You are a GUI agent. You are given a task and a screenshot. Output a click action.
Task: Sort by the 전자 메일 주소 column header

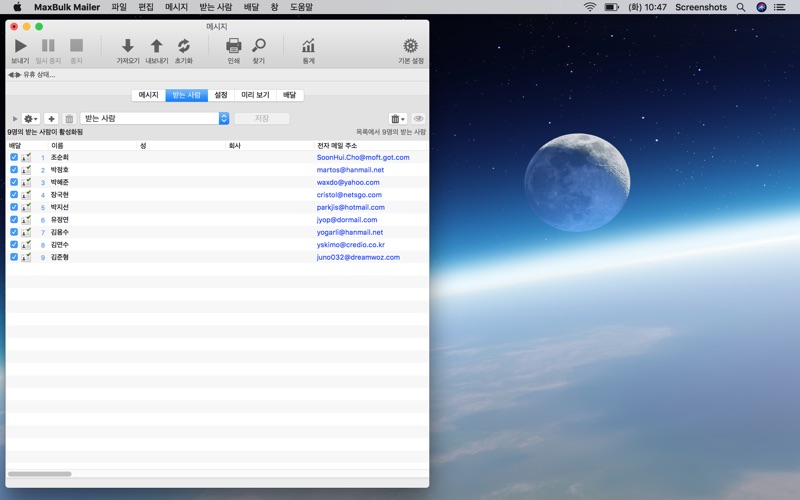[x=370, y=145]
